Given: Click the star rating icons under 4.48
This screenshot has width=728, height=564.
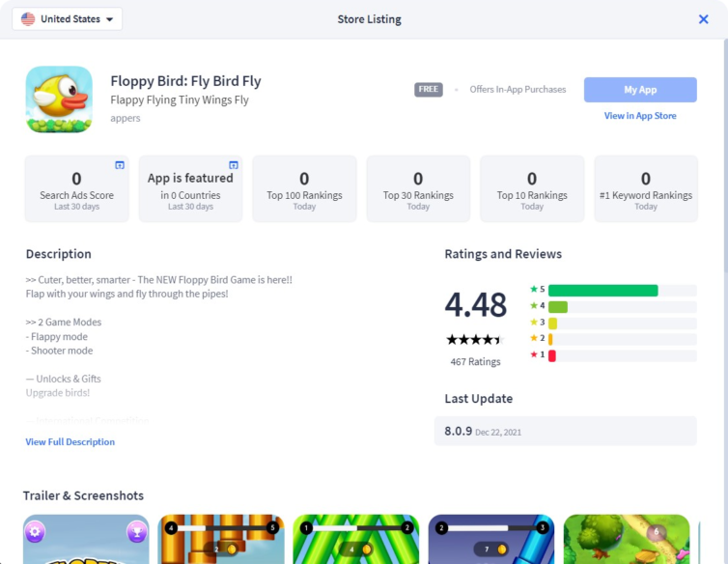Looking at the screenshot, I should (x=475, y=340).
